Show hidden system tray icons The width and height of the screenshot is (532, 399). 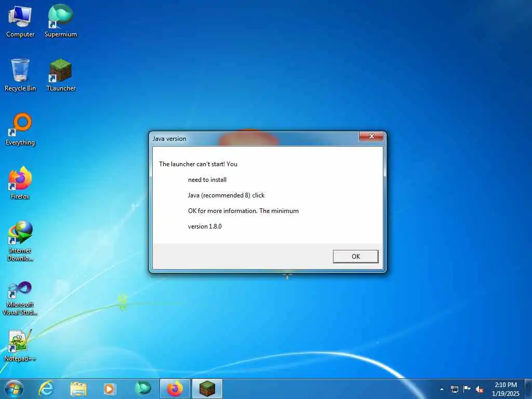[x=442, y=389]
